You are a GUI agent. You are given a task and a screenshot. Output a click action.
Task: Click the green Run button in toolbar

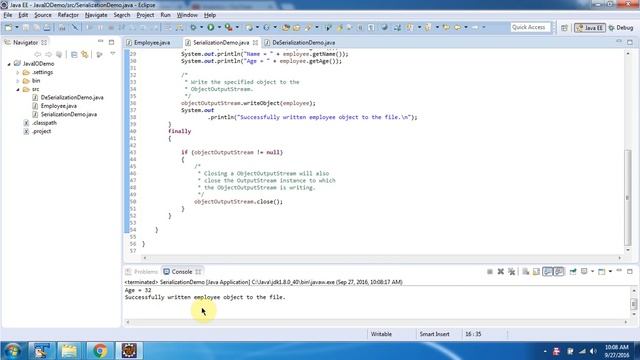pos(211,27)
